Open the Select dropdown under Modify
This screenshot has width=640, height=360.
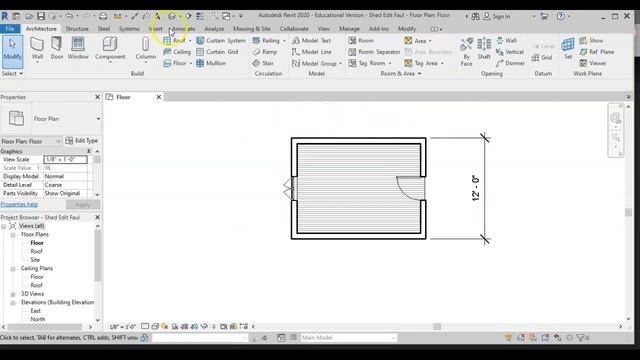[x=12, y=73]
